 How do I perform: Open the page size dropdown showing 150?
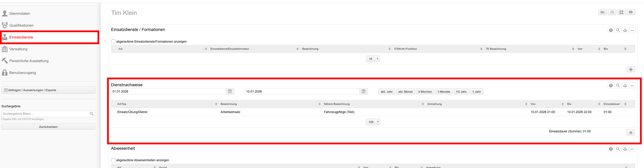coord(373,122)
